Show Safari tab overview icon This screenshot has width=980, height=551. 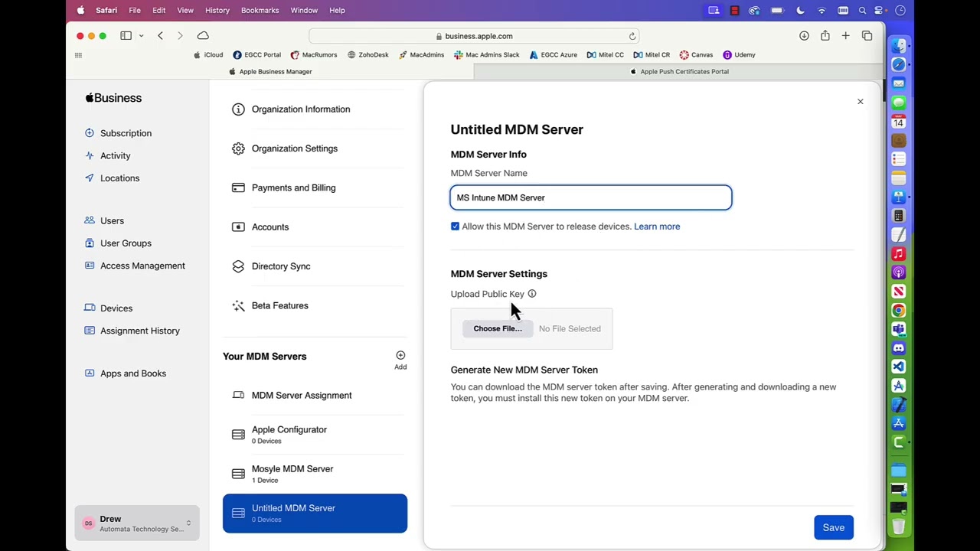point(867,36)
